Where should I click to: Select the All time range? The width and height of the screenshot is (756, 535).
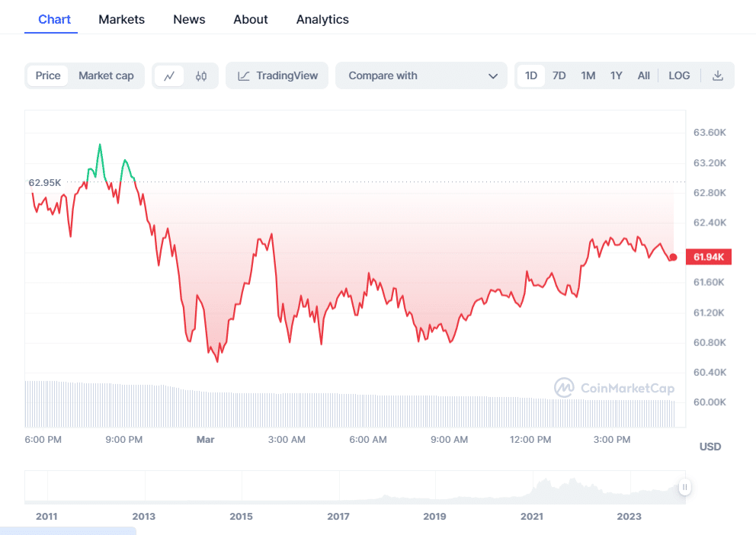pyautogui.click(x=643, y=75)
